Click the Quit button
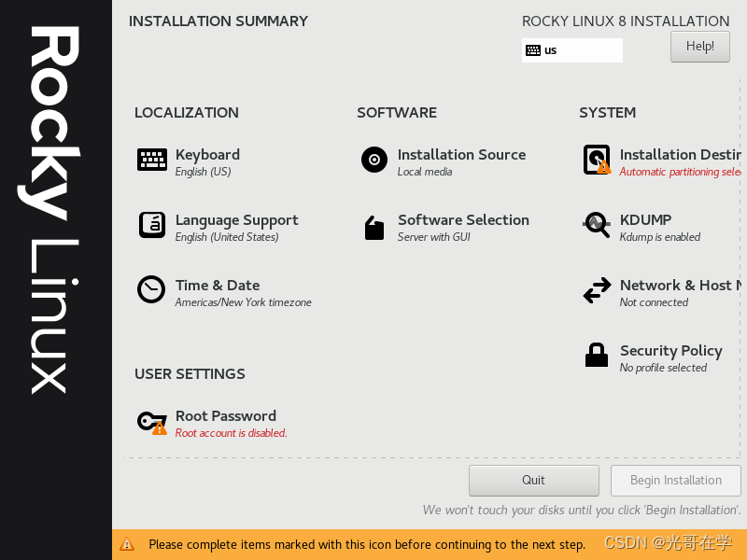The width and height of the screenshot is (747, 560). coord(533,480)
